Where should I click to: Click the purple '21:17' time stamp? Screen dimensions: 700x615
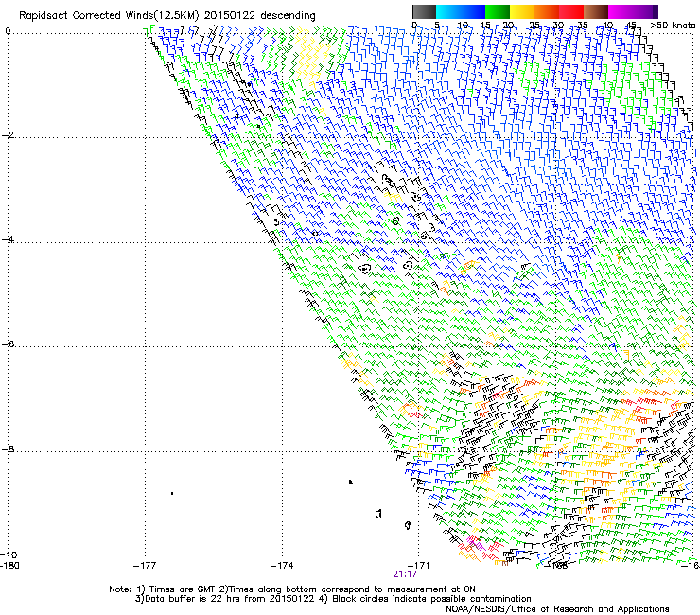pyautogui.click(x=405, y=574)
